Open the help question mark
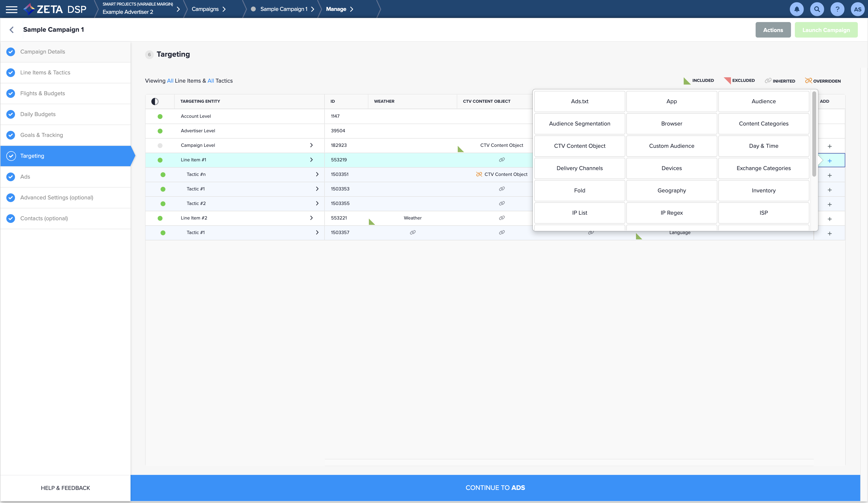 click(837, 9)
